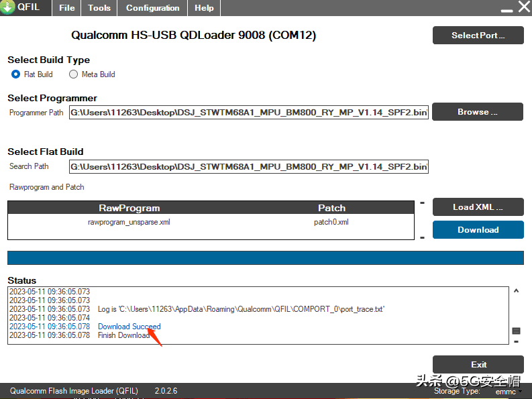This screenshot has width=532, height=399.
Task: Click into the Programmer Path field
Action: [x=249, y=112]
